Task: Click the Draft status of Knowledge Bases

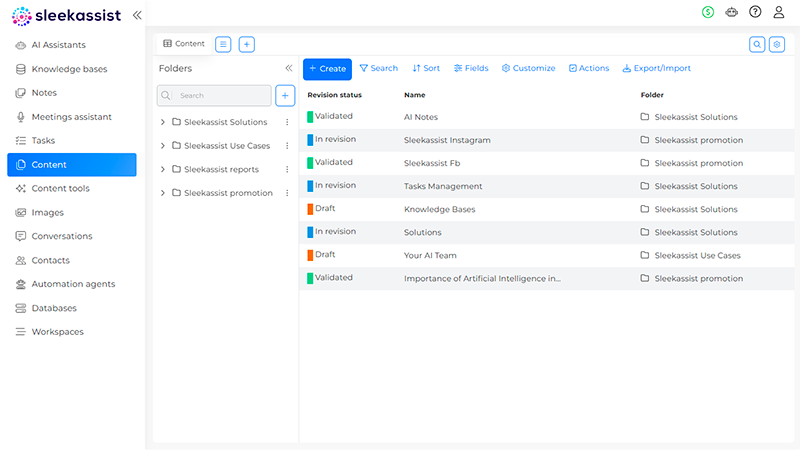Action: point(321,209)
